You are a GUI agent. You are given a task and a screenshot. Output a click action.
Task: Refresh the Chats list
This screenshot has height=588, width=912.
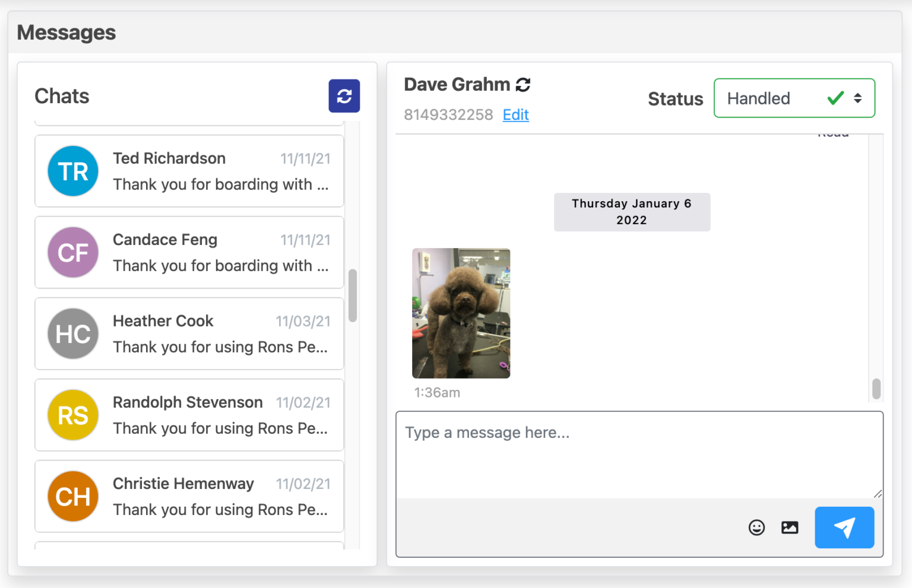(x=344, y=96)
